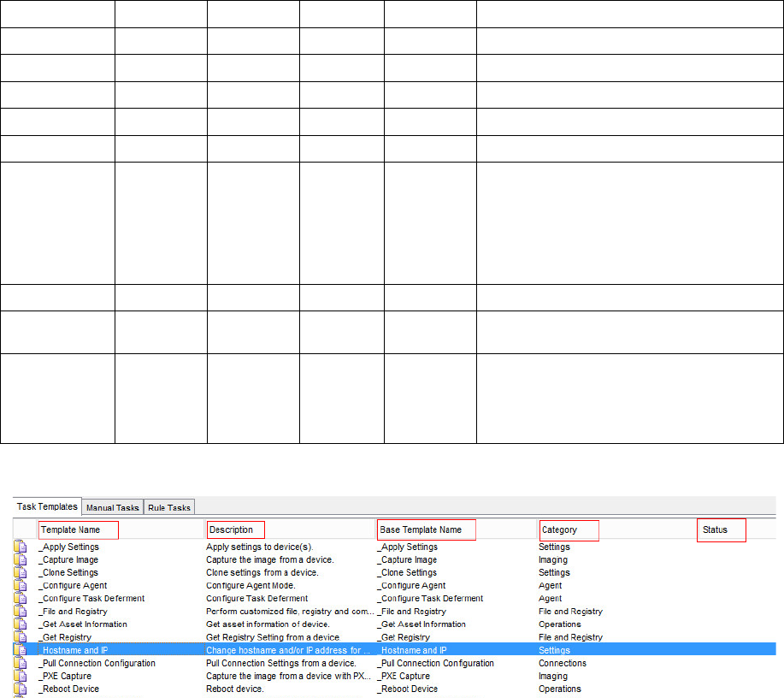The height and width of the screenshot is (698, 784).
Task: Click the _Reboot Device template icon
Action: 20,689
